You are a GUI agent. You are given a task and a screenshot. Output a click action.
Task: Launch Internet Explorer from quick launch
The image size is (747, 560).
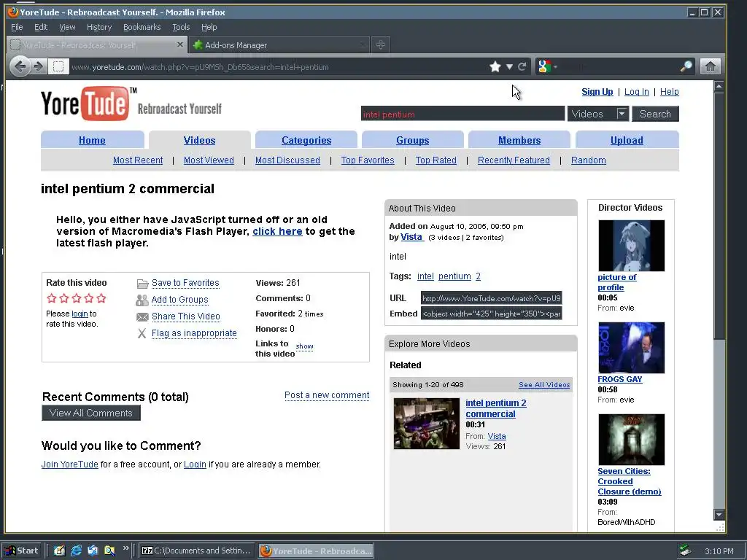76,551
